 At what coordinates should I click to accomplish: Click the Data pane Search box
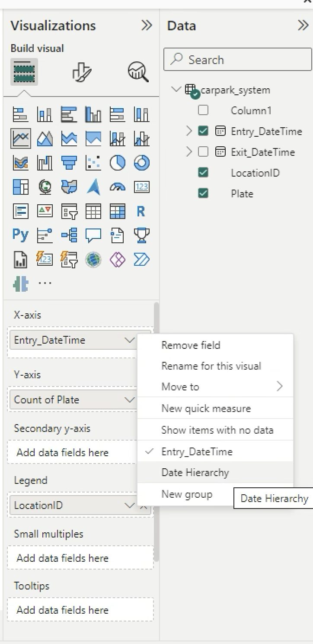[x=237, y=60]
